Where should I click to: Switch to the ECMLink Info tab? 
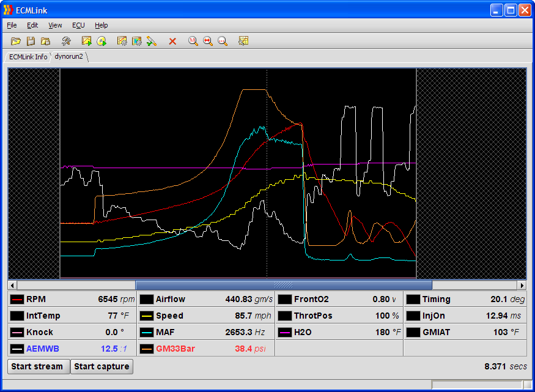pos(28,57)
